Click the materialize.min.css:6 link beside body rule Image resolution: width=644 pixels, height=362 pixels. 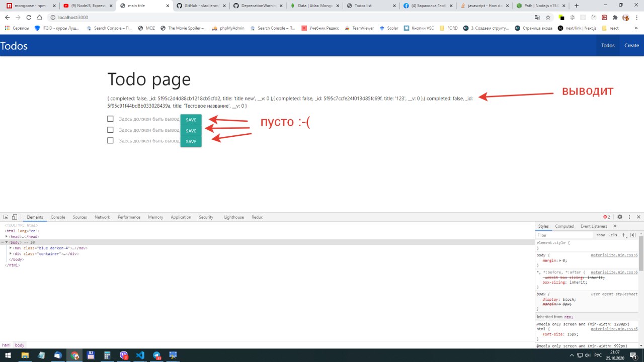pyautogui.click(x=614, y=255)
